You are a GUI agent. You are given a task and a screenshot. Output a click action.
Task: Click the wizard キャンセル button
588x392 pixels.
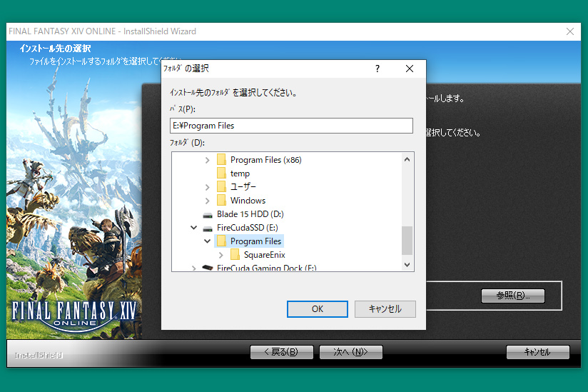538,352
